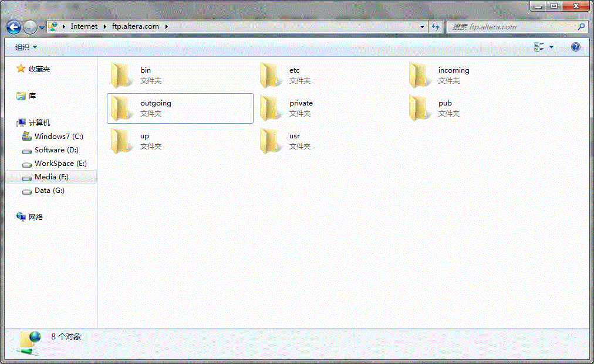The image size is (594, 364).
Task: Select the incoming folder icon
Action: pos(419,76)
